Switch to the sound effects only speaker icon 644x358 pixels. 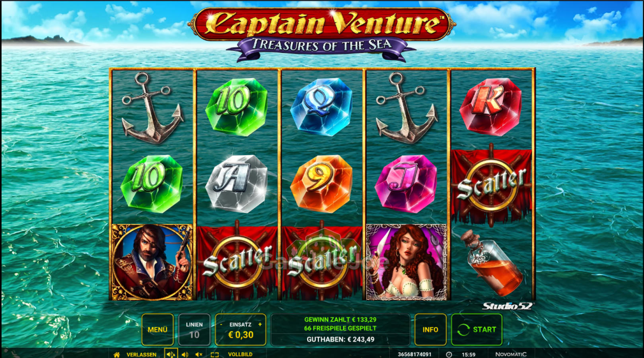click(185, 354)
